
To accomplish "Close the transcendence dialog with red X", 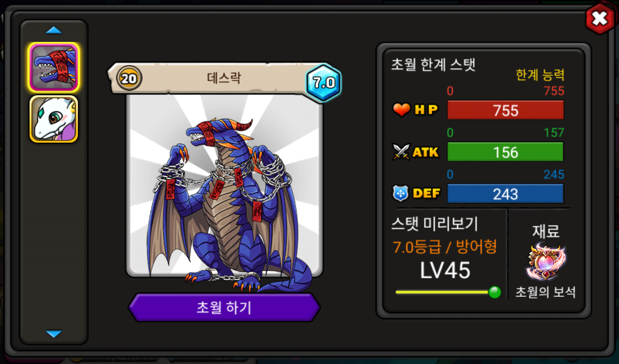I will click(x=600, y=18).
